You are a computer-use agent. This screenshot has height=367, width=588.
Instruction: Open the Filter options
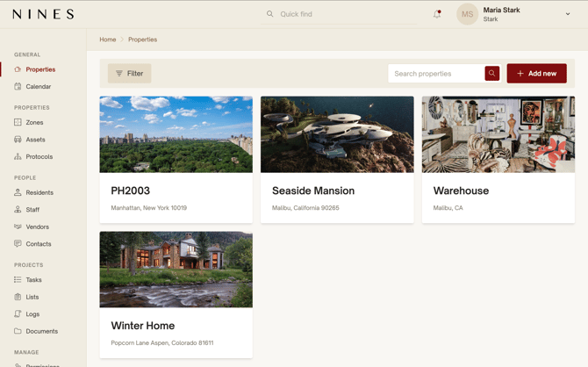129,74
